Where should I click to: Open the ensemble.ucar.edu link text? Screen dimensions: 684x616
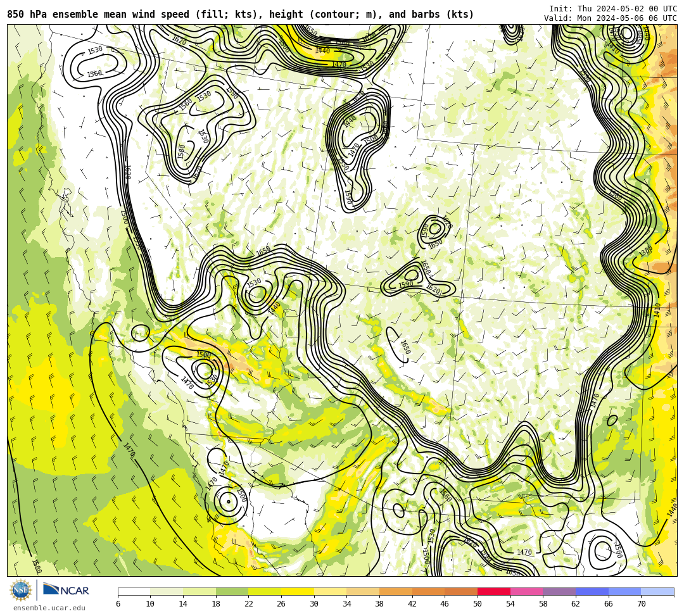click(x=49, y=608)
